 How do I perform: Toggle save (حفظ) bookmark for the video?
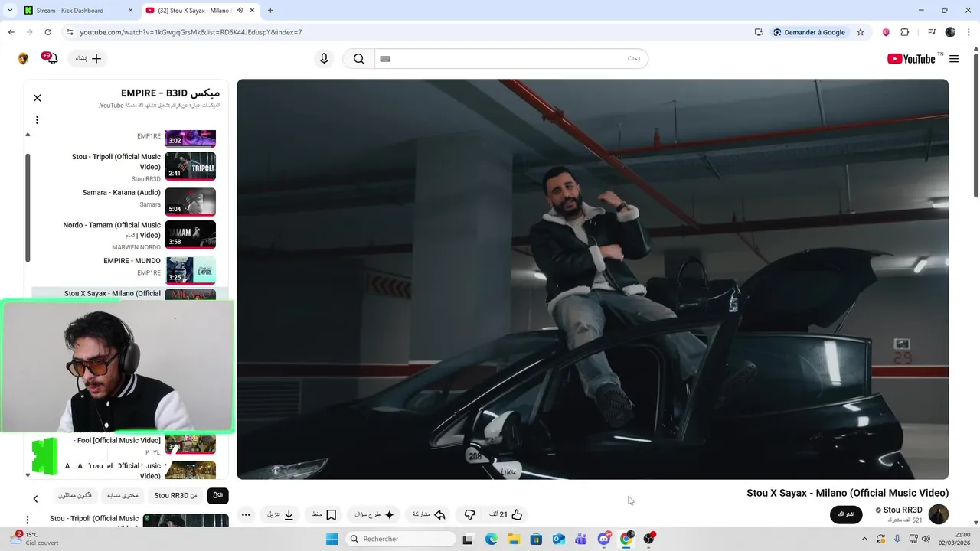pos(325,515)
